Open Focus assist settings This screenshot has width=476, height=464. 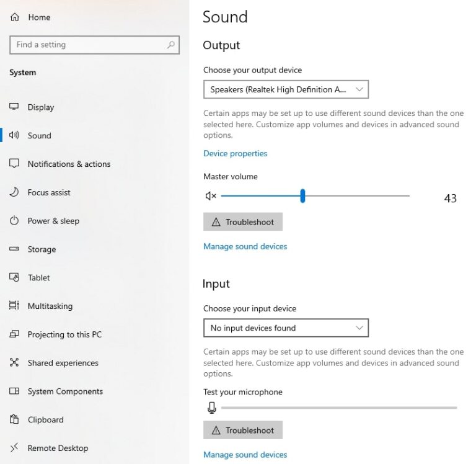click(x=49, y=192)
